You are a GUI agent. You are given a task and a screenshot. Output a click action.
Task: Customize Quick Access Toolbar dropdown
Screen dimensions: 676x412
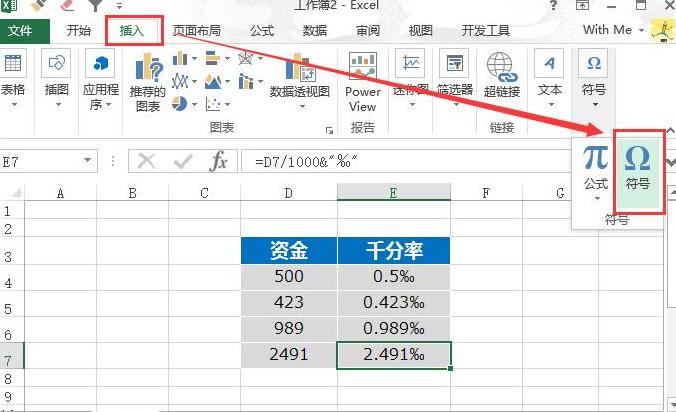tap(119, 6)
